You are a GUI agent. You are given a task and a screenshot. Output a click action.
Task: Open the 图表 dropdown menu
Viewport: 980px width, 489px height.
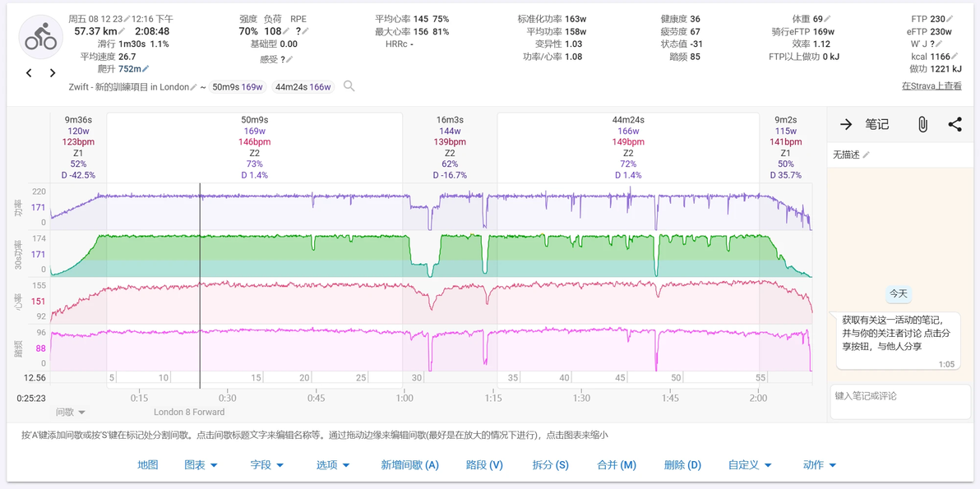[x=201, y=464]
